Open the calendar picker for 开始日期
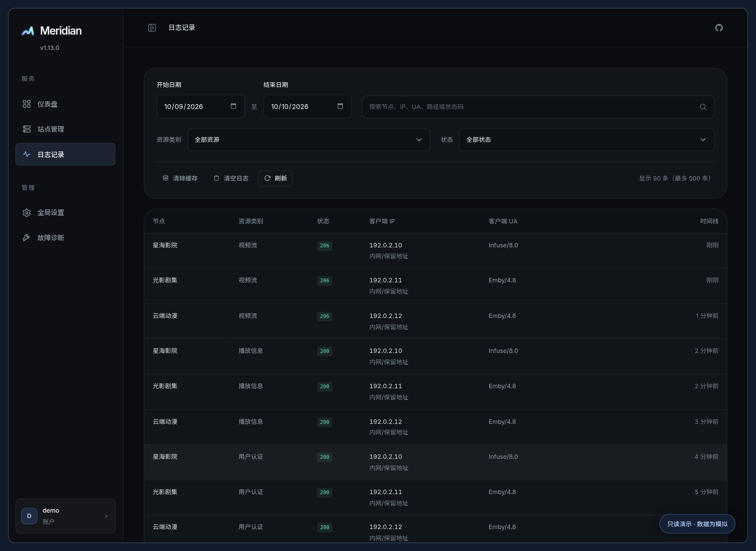 [x=234, y=106]
